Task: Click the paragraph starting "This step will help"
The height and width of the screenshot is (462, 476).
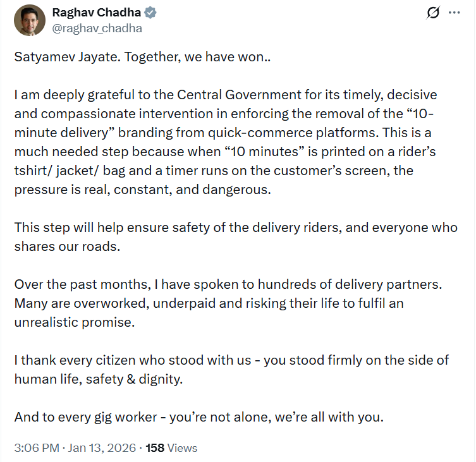Action: point(235,236)
